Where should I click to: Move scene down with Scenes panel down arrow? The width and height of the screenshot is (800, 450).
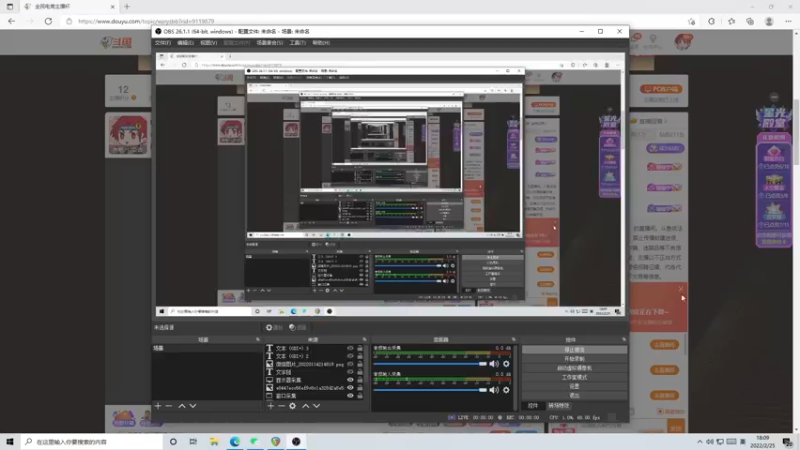point(193,406)
